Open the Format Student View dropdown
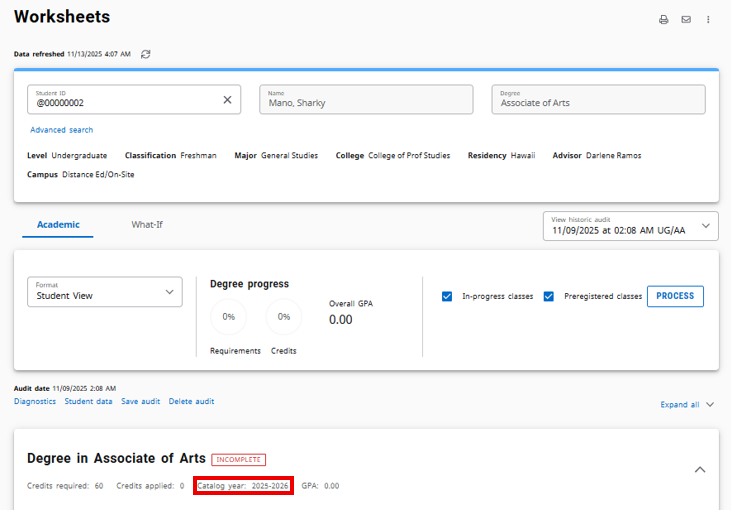 coord(104,292)
